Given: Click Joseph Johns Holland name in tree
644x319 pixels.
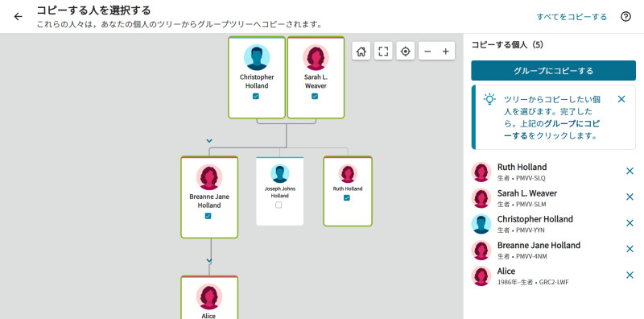Looking at the screenshot, I should tap(279, 193).
